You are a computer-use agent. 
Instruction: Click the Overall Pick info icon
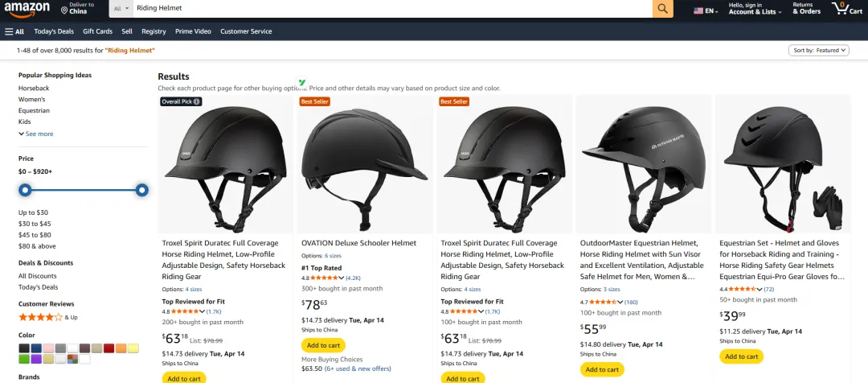[x=197, y=101]
